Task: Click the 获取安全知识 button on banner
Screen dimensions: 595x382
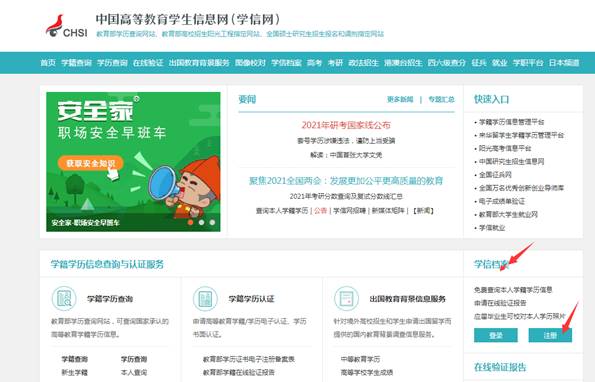Action: [90, 163]
